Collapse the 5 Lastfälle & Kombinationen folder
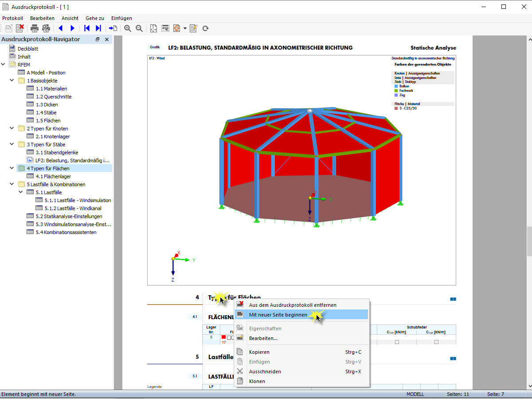 (12, 184)
